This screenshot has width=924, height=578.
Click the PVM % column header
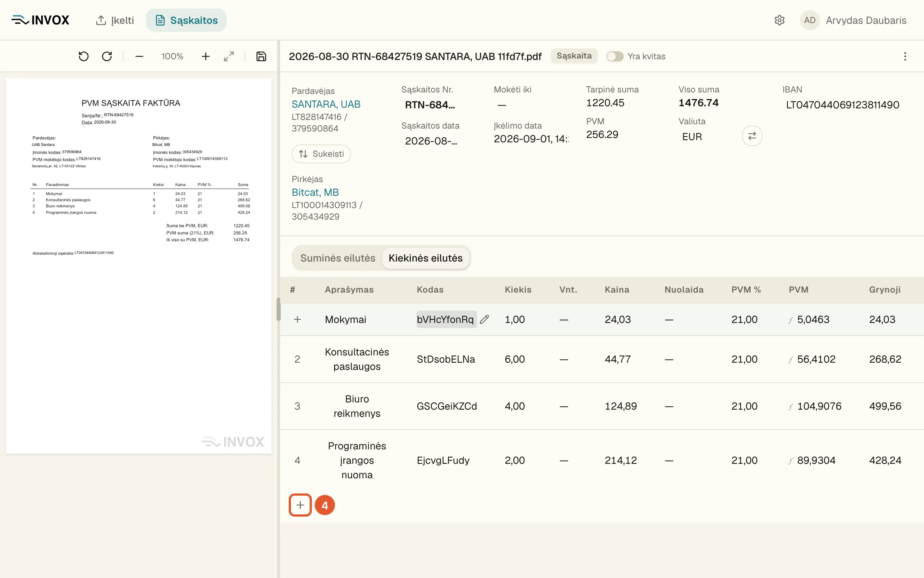(746, 290)
